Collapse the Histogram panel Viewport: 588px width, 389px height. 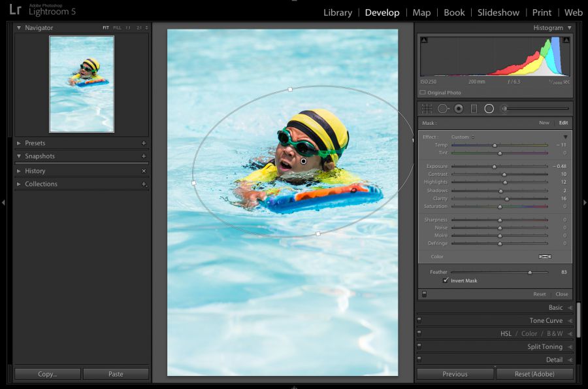[570, 28]
